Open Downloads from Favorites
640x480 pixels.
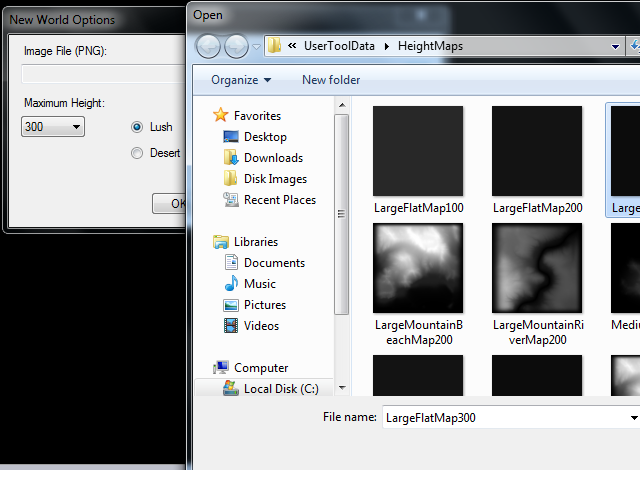tap(273, 158)
